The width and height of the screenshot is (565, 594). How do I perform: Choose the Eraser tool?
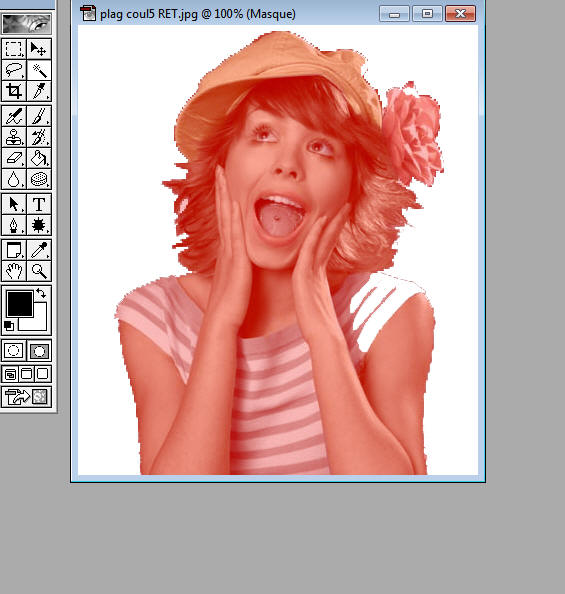coord(14,158)
